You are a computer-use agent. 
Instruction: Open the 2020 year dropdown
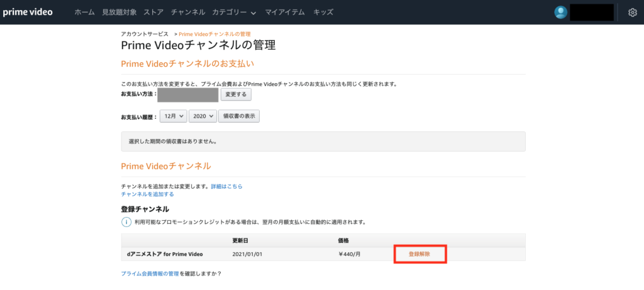203,116
